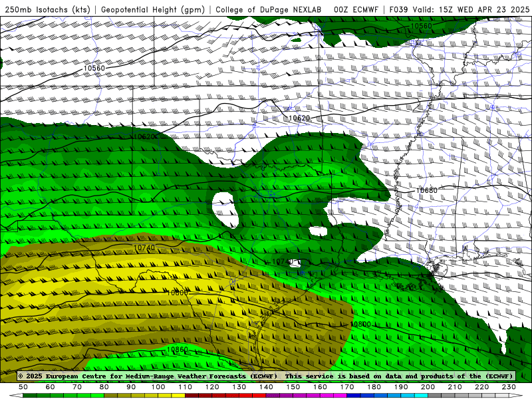Image resolution: width=532 pixels, height=399 pixels.
Task: Click the 230 value on the color scale
Action: pos(509,387)
